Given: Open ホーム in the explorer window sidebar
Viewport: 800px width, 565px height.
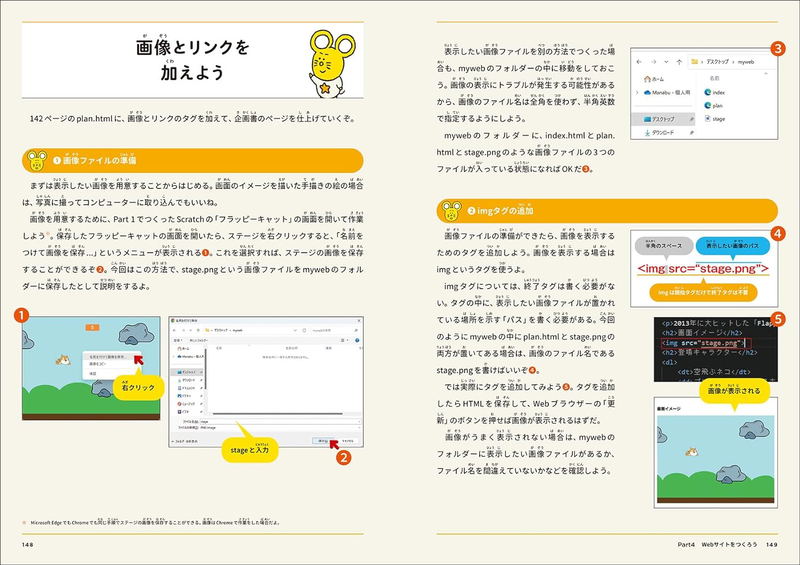Looking at the screenshot, I should click(x=654, y=79).
